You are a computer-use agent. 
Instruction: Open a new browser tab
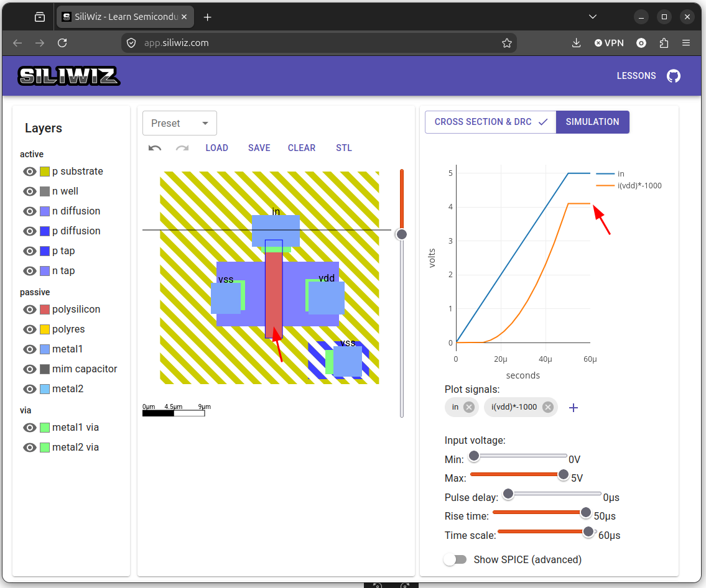tap(207, 17)
